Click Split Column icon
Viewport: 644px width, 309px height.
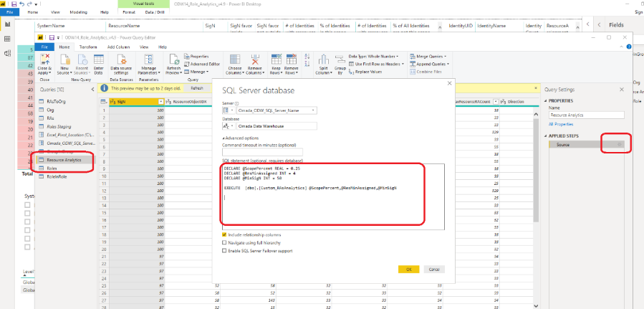(323, 60)
